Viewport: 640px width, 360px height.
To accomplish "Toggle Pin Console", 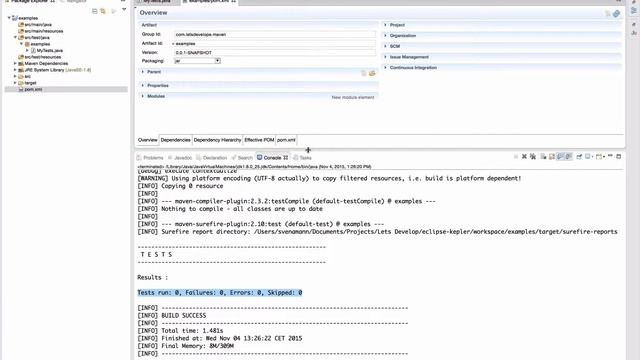I will [579, 156].
